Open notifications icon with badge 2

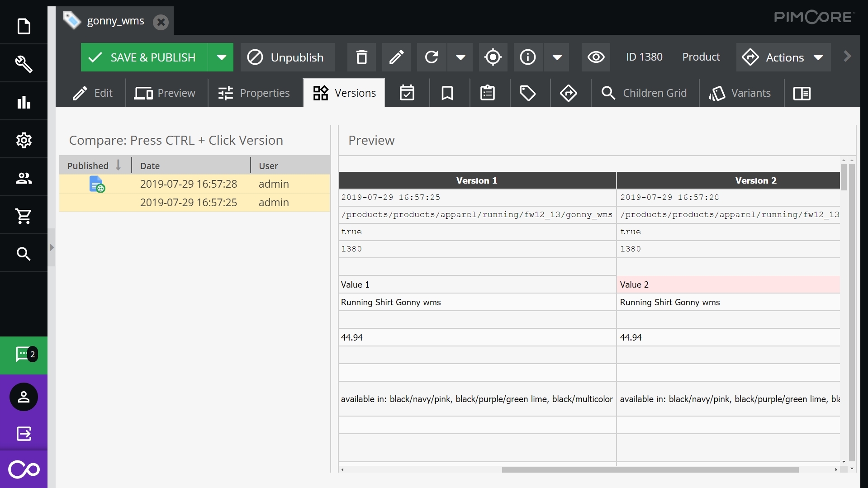coord(24,355)
